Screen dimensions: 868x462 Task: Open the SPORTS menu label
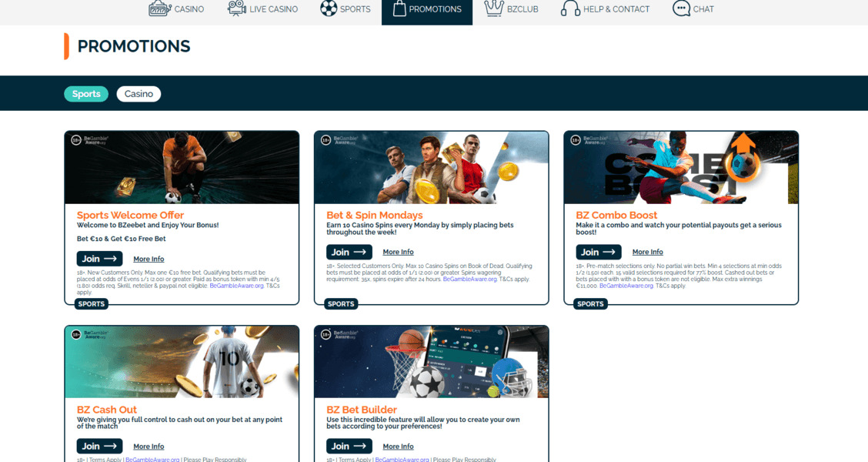pyautogui.click(x=356, y=9)
